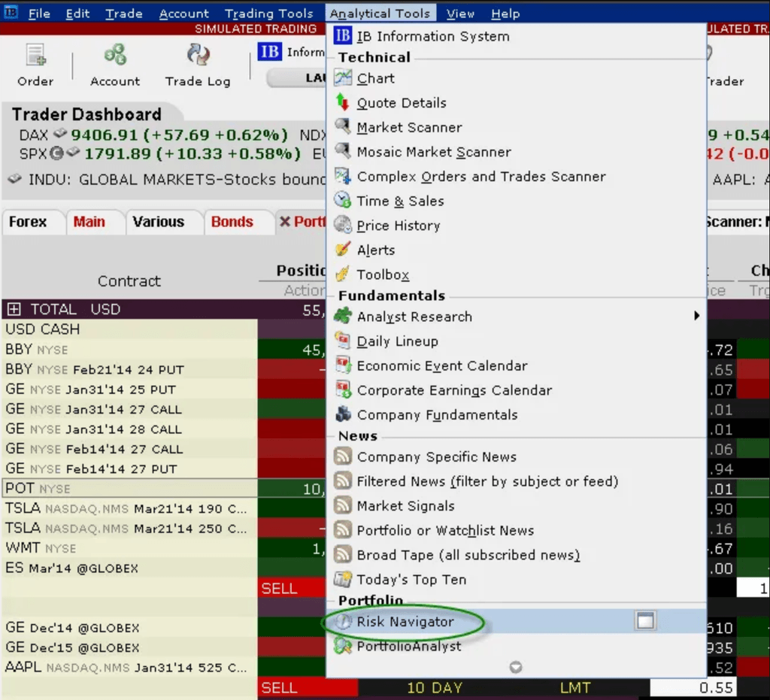Click the Quote Details icon
Screen dimensions: 770x700
tap(342, 102)
